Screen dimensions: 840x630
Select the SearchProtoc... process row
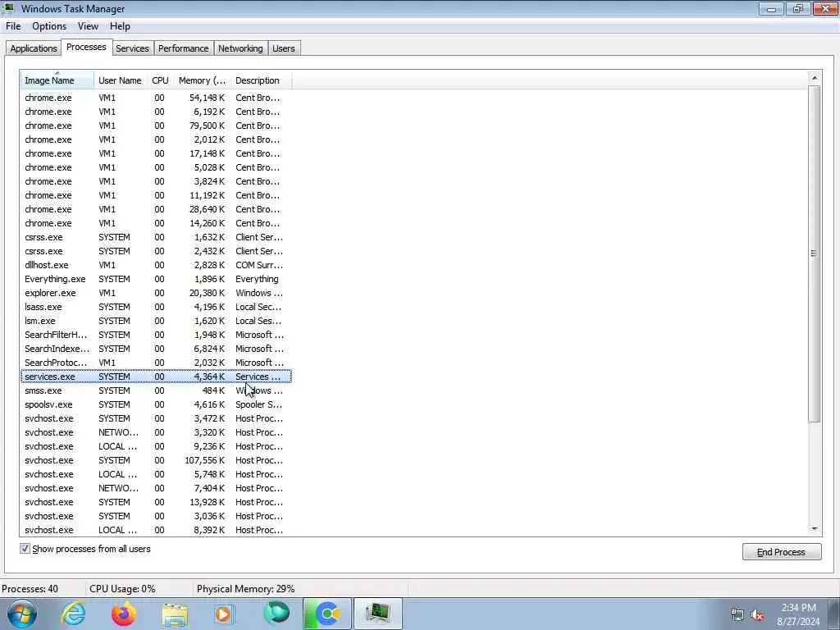(156, 362)
